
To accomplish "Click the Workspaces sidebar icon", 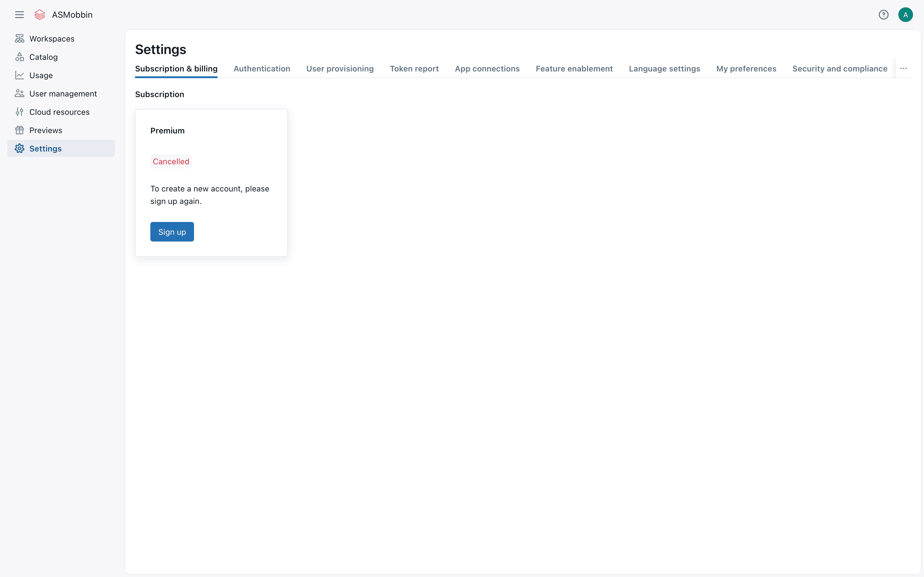I will pos(20,38).
